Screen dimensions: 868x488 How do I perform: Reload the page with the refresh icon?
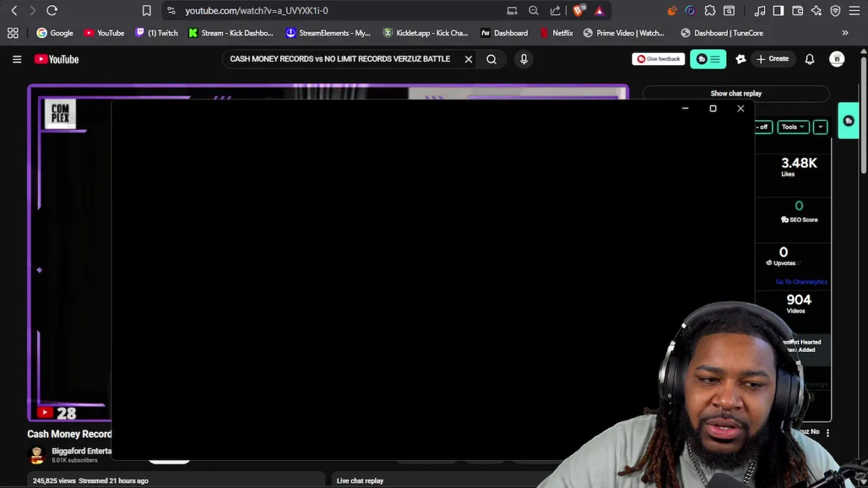click(x=52, y=10)
